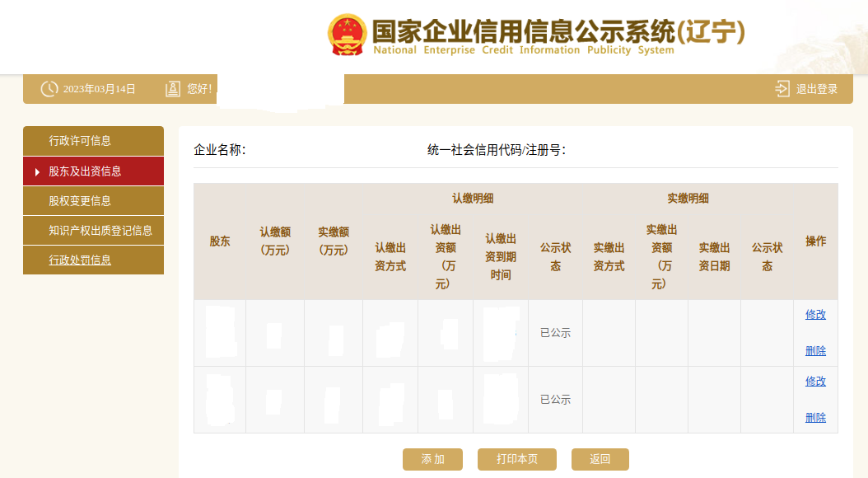Screen dimensions: 868x478
Task: Select 股东及出资信息 in sidebar
Action: (94, 171)
